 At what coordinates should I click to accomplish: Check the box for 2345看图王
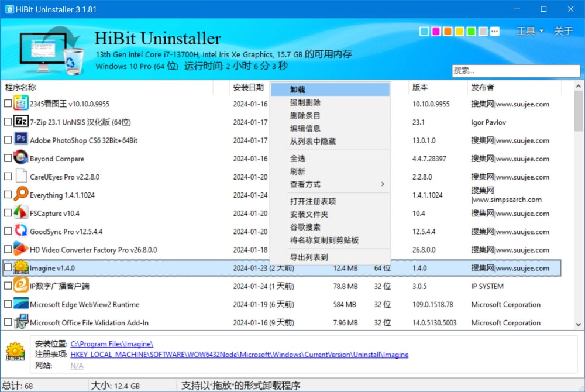coord(8,104)
